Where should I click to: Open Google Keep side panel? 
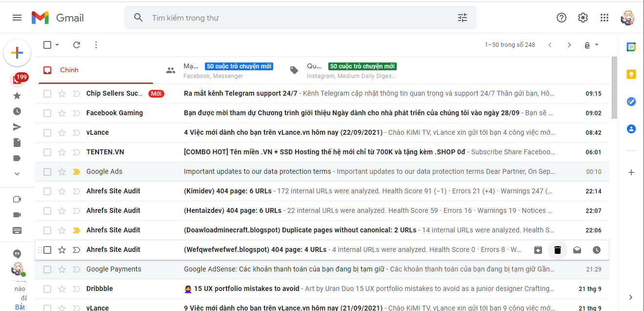[x=631, y=74]
